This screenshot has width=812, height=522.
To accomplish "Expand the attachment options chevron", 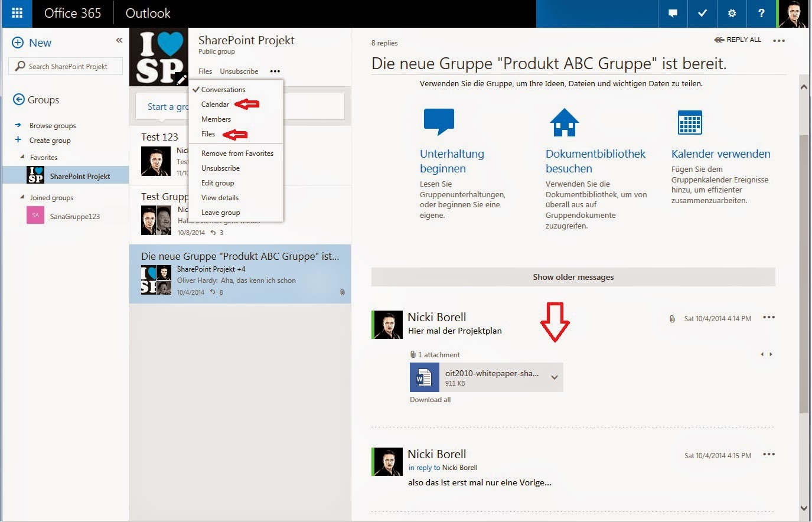I will tap(555, 377).
